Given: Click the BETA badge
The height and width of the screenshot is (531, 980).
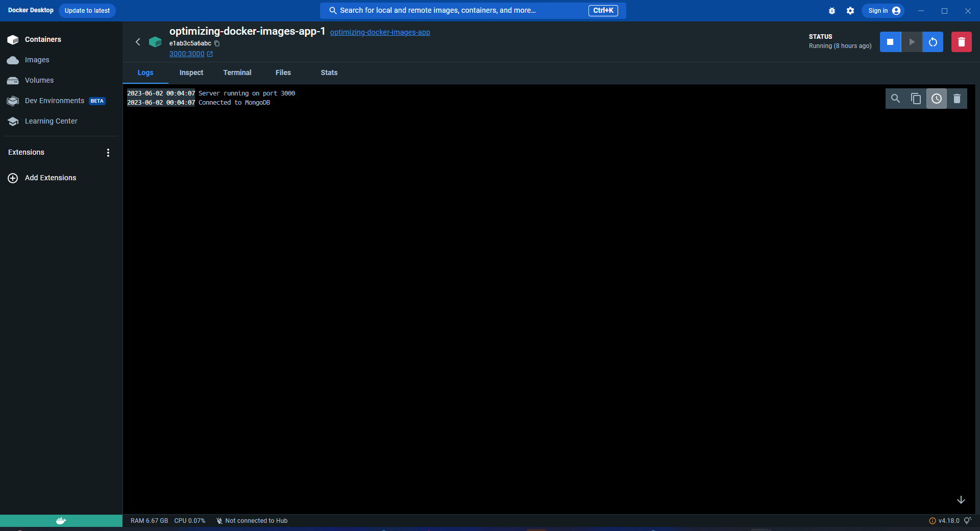Looking at the screenshot, I should pyautogui.click(x=97, y=101).
